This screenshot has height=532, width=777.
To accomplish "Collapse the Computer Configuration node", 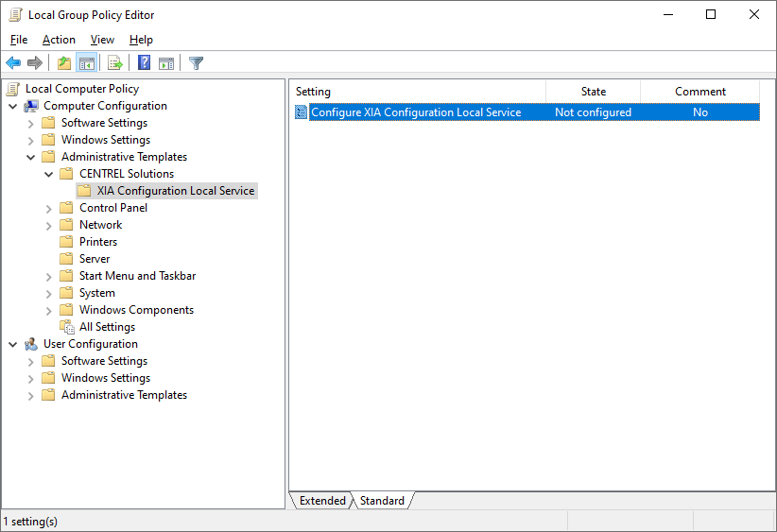I will coord(13,106).
